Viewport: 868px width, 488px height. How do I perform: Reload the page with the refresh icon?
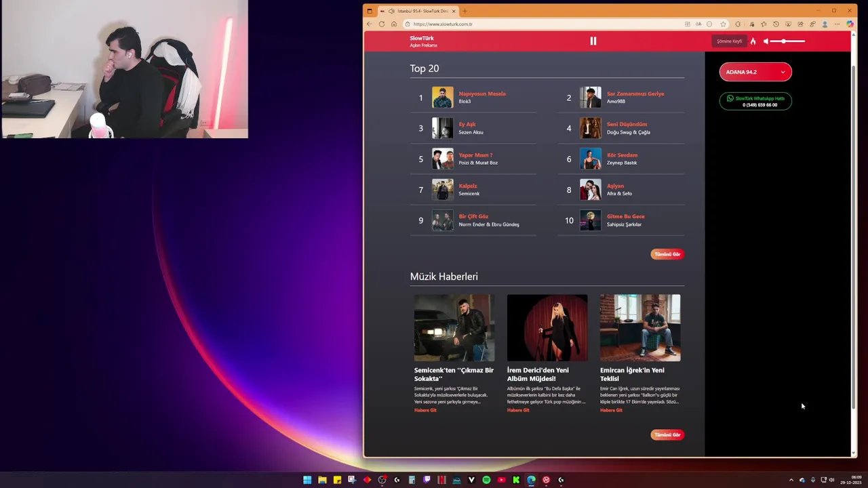point(382,24)
